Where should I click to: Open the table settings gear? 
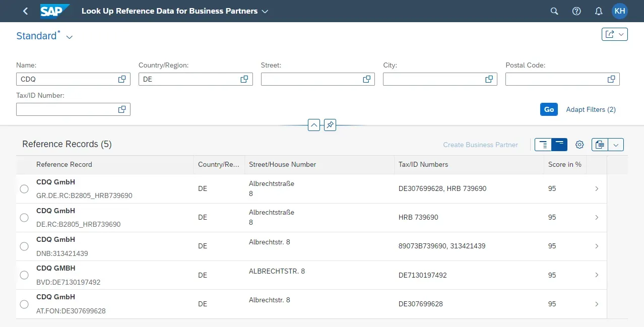579,145
